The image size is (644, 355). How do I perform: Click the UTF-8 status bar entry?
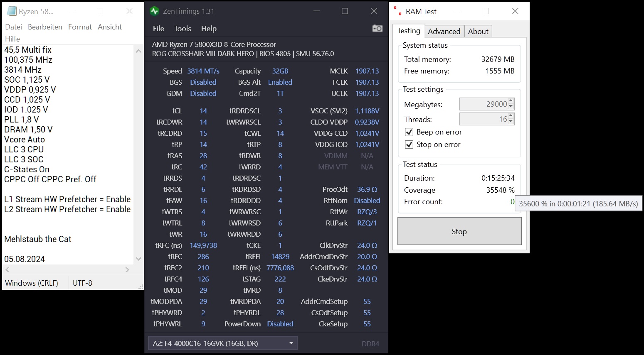[82, 283]
